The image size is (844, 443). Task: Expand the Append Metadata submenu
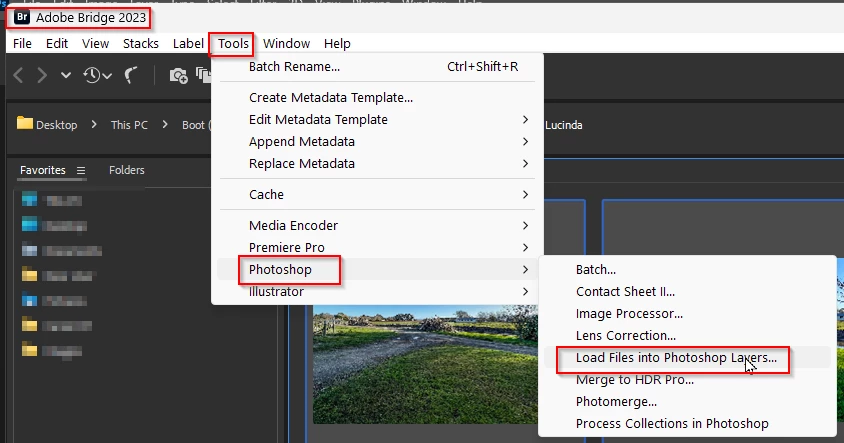[x=377, y=142]
